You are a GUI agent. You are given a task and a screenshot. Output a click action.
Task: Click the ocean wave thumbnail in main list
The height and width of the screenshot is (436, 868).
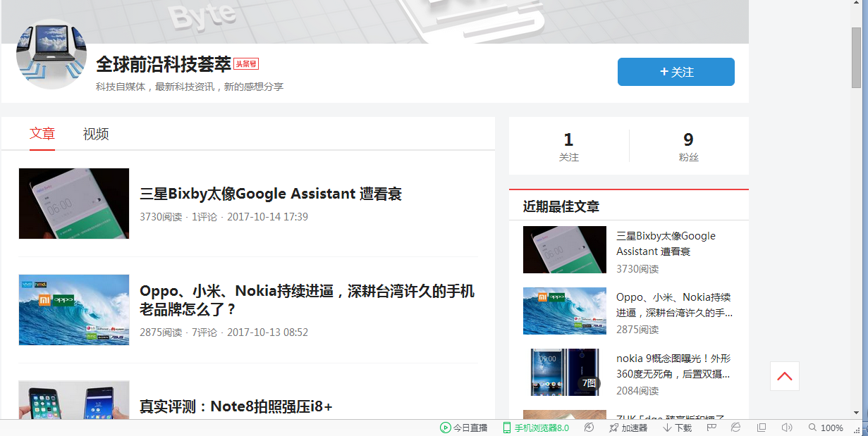pyautogui.click(x=74, y=310)
